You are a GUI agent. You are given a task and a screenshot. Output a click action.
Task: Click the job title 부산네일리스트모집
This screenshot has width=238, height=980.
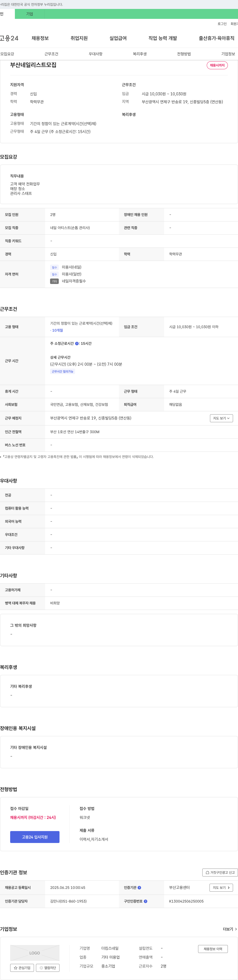tap(33, 65)
